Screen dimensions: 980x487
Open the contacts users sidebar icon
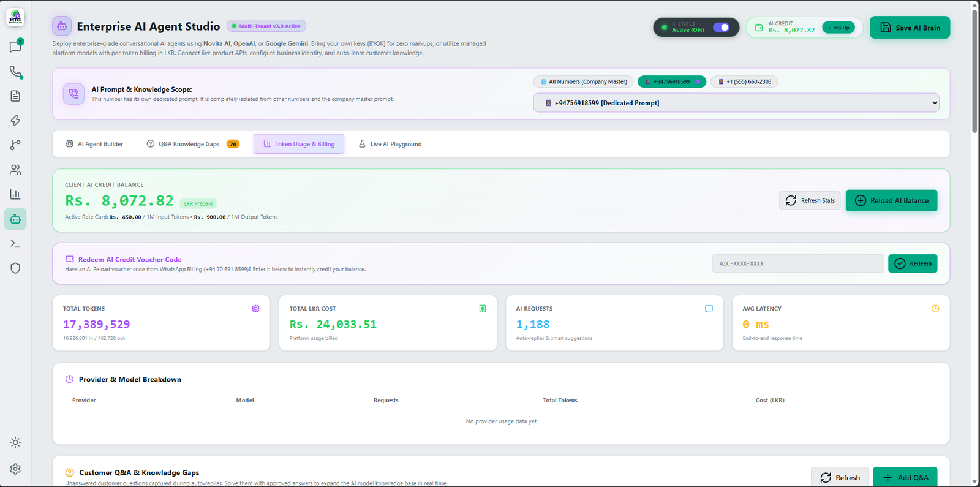point(15,170)
